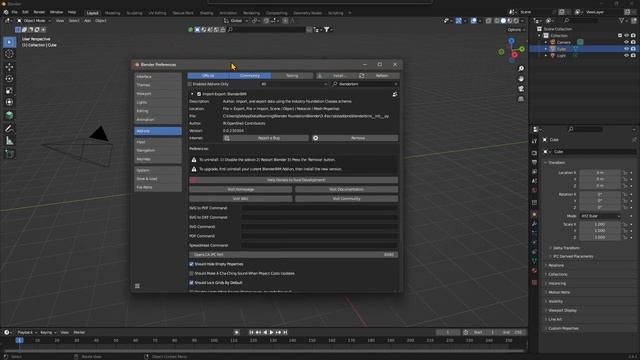
Task: Open the Modifiers properties tab wrench icon
Action: point(534,224)
